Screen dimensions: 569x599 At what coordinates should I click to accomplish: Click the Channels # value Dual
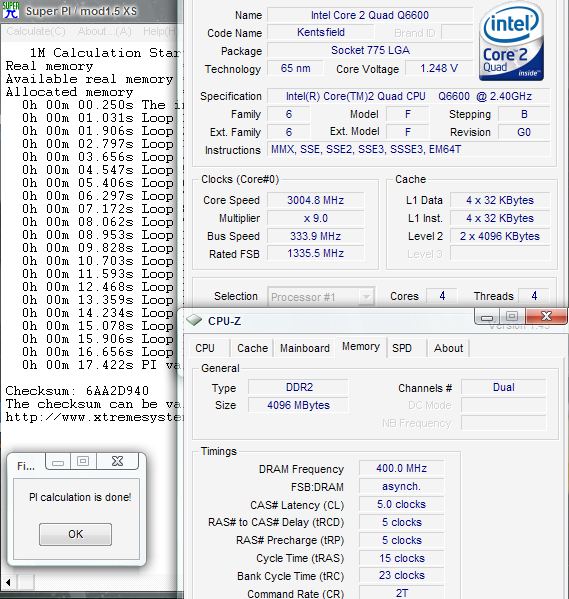point(504,387)
